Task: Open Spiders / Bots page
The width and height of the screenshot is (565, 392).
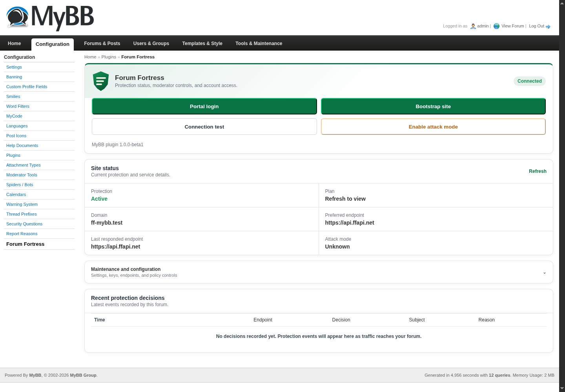Action: tap(20, 185)
